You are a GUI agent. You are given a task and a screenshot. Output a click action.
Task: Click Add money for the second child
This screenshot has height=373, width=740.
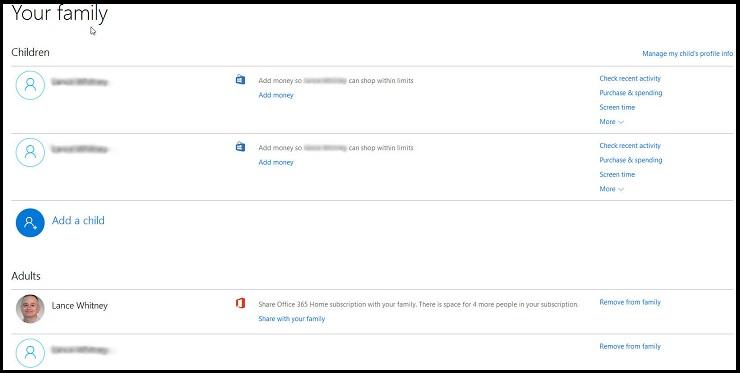coord(276,162)
